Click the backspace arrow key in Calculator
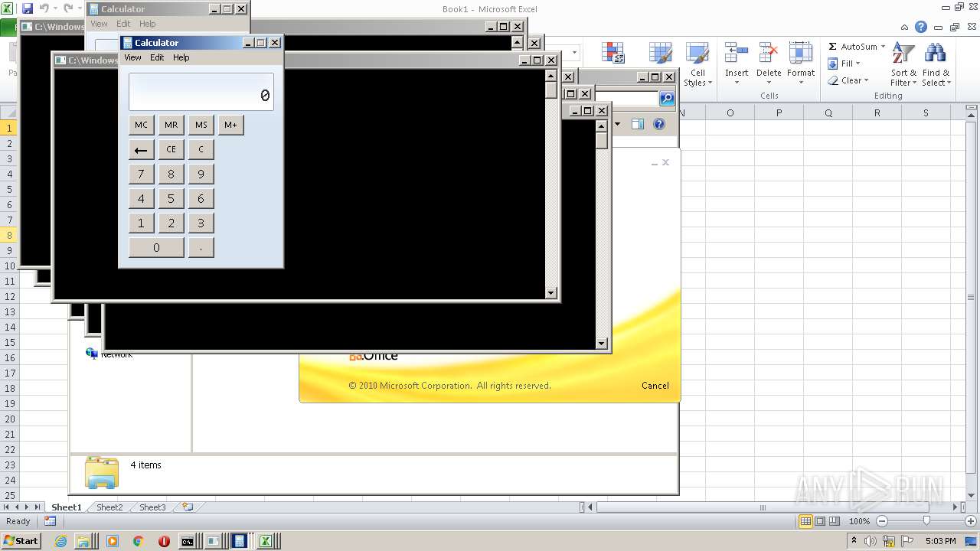The height and width of the screenshot is (551, 980). (141, 150)
